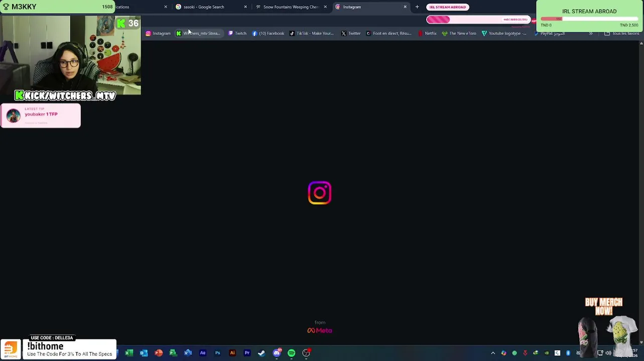The height and width of the screenshot is (361, 644).
Task: Click the Meta logo at page bottom
Action: (320, 330)
